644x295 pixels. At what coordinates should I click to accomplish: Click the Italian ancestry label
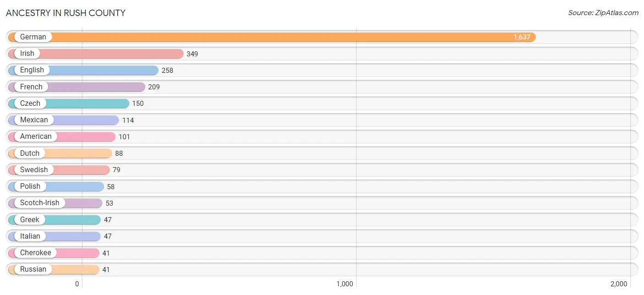point(30,236)
